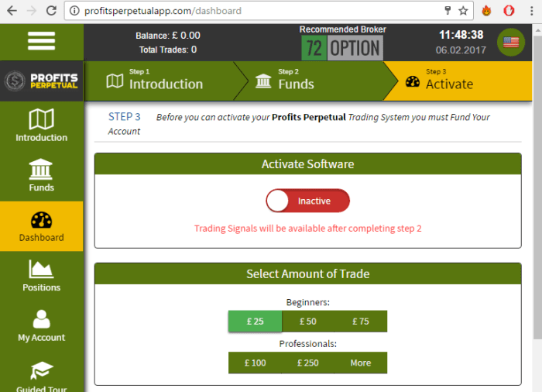View site information icon in address bar
Image resolution: width=542 pixels, height=392 pixels.
74,11
